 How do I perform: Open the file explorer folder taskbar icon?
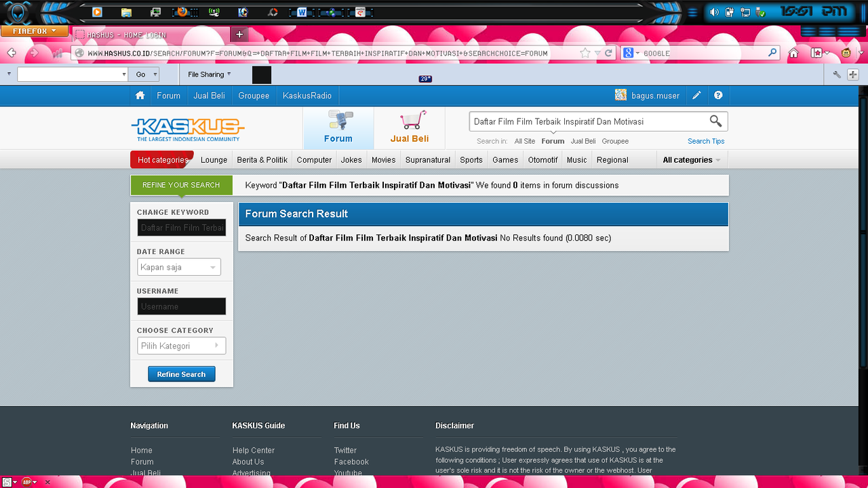126,12
